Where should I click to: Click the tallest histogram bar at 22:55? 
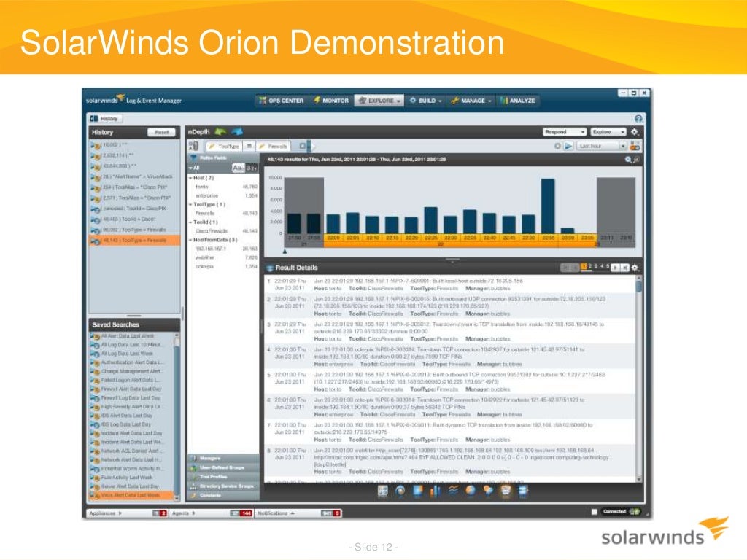coord(548,206)
